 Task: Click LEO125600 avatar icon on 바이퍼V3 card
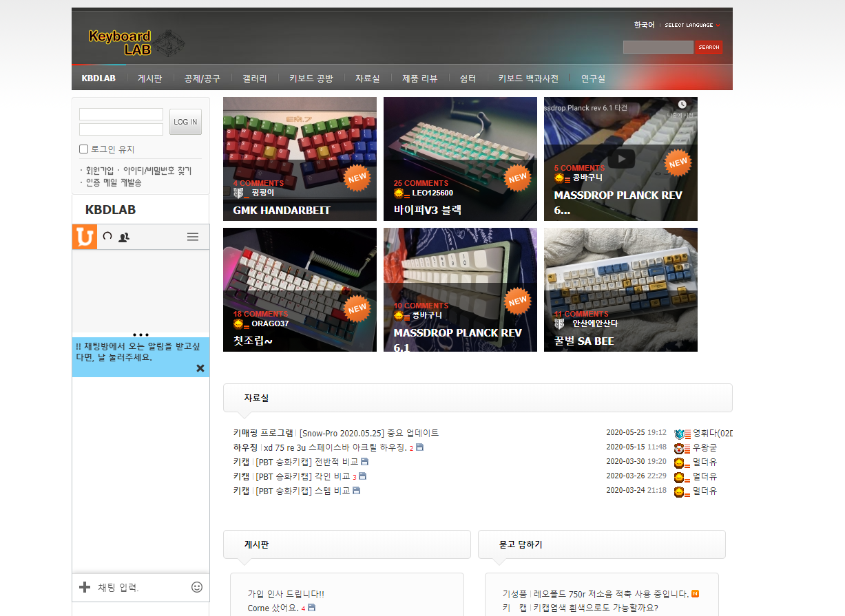401,193
